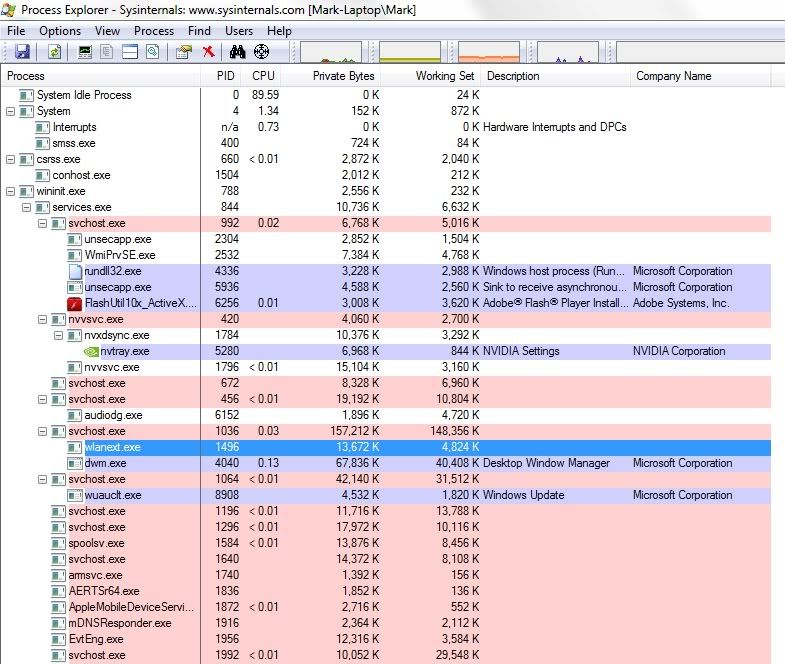
Task: Collapse svchost.exe PID 456 node
Action: (42, 400)
